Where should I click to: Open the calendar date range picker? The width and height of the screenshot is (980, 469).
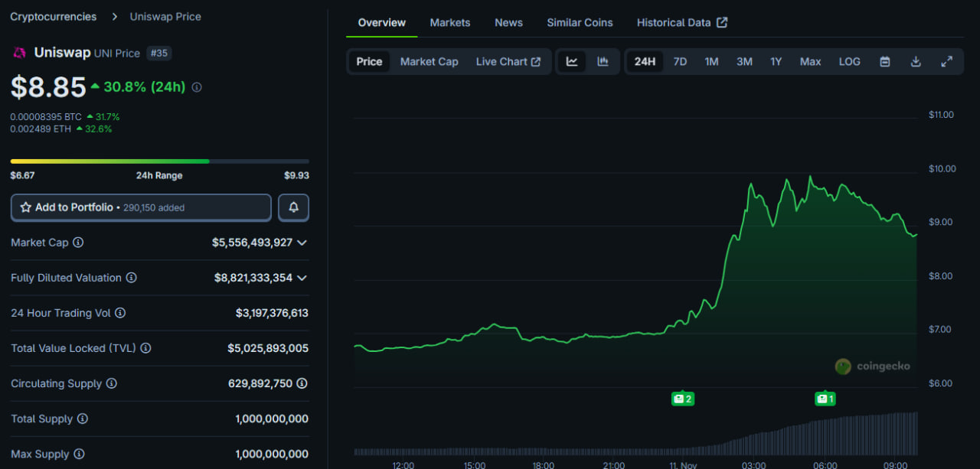pyautogui.click(x=885, y=62)
